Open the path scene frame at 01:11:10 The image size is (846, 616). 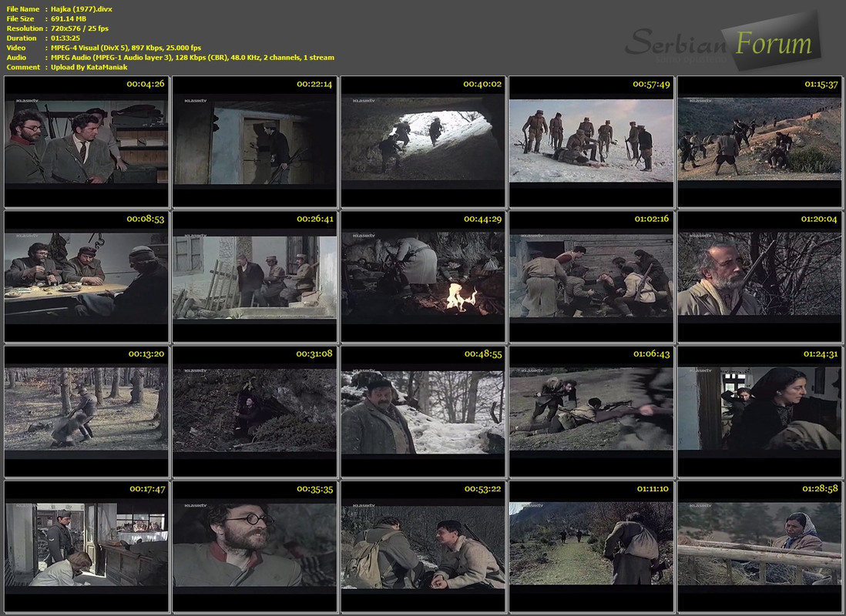coord(591,547)
